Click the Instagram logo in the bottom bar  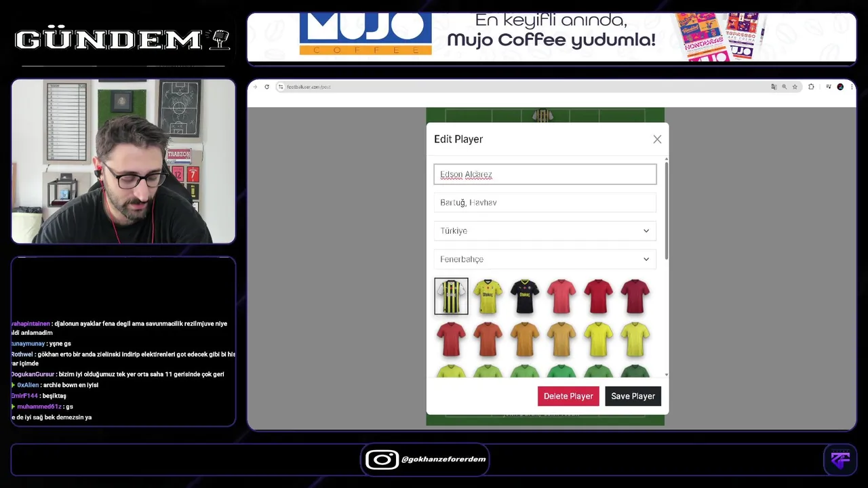[382, 460]
